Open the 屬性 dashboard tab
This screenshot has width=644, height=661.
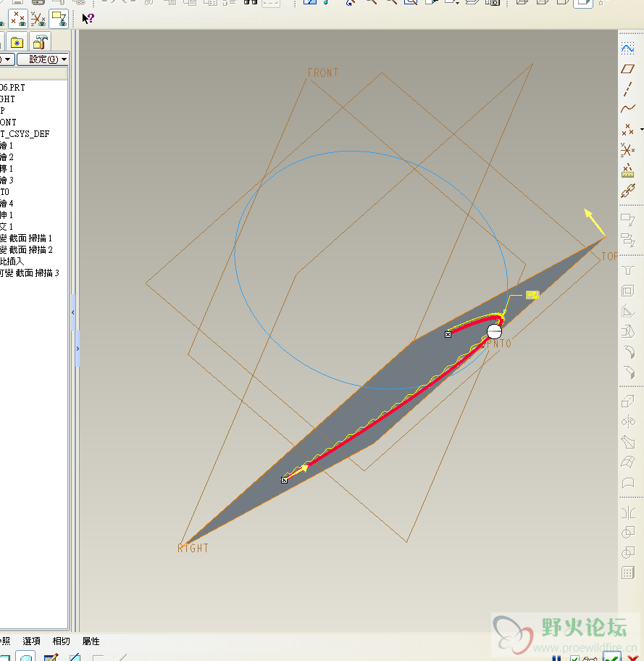91,641
